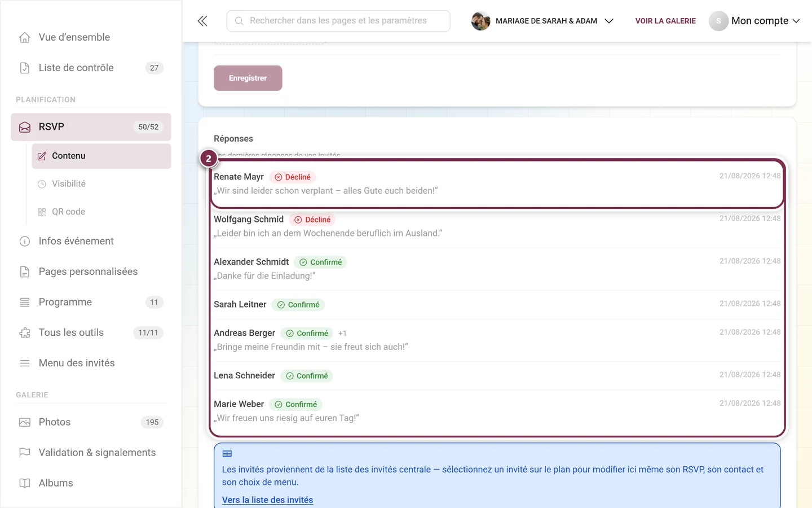Click the Photos image icon
Viewport: 812px width, 508px height.
point(25,422)
